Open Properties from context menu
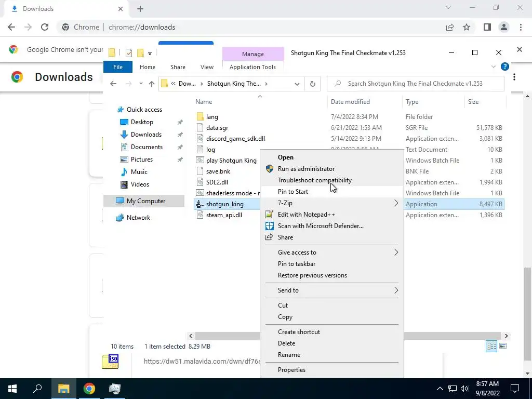The width and height of the screenshot is (532, 399). pos(332,370)
